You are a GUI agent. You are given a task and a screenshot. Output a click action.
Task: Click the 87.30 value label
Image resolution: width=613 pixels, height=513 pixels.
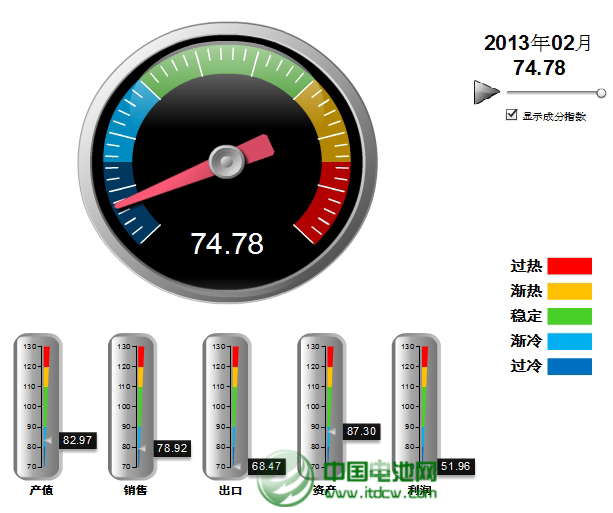pos(361,431)
